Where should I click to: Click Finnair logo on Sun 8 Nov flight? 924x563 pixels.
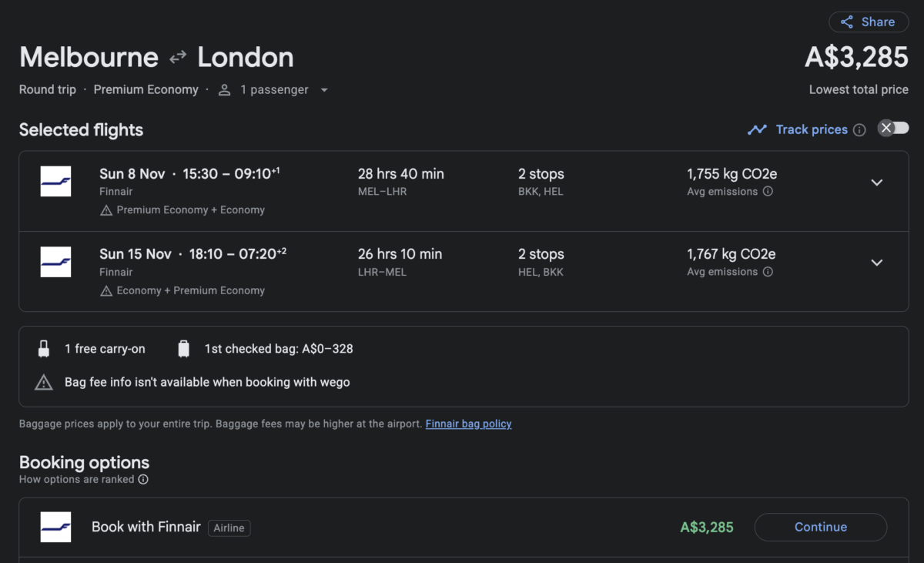(55, 182)
